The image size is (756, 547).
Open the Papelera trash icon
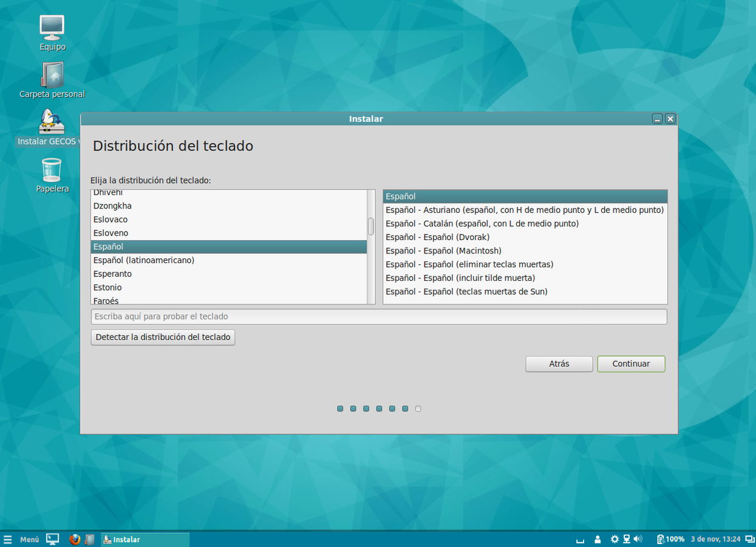coord(52,171)
